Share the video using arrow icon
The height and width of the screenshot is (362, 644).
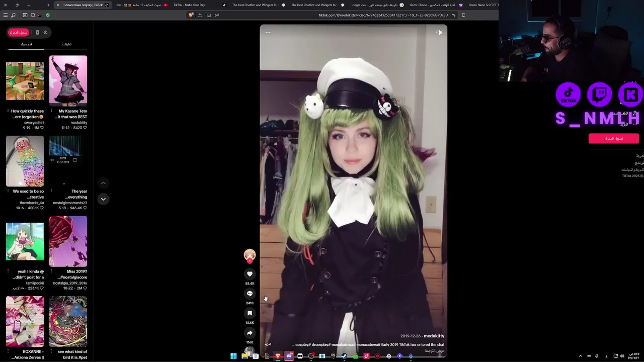[250, 333]
